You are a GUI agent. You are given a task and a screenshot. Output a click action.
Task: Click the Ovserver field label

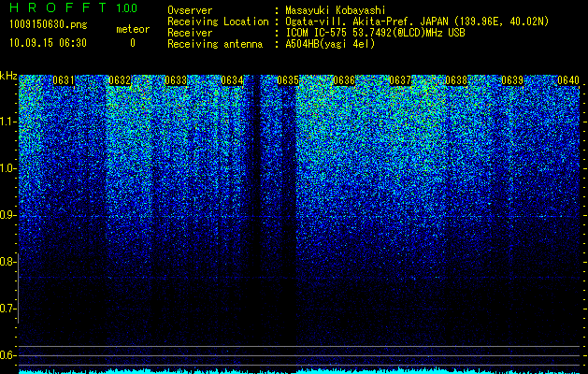190,10
